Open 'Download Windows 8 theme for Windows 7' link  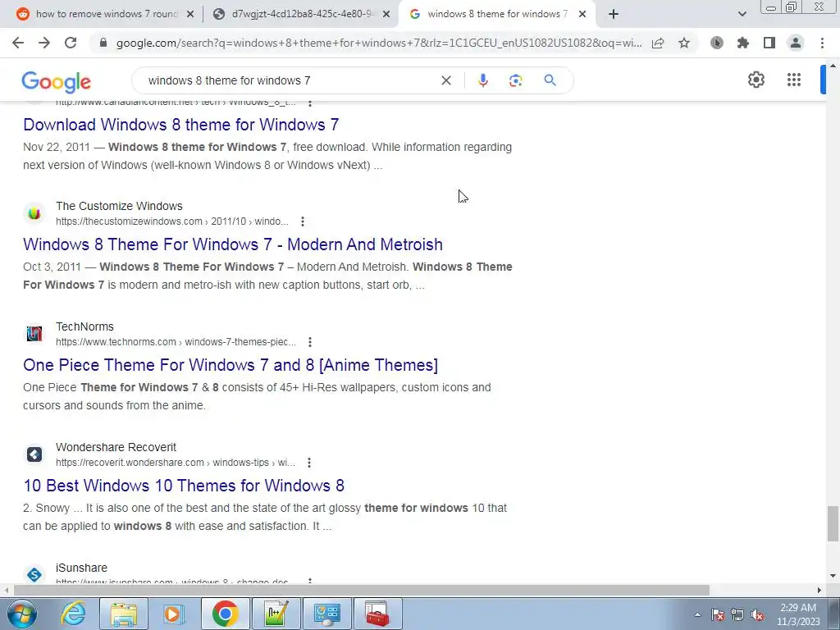181,125
